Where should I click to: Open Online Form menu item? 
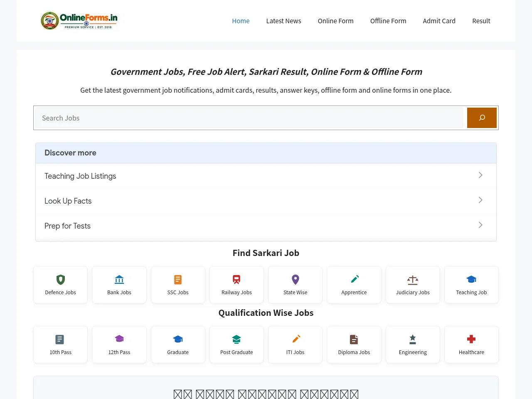(336, 21)
